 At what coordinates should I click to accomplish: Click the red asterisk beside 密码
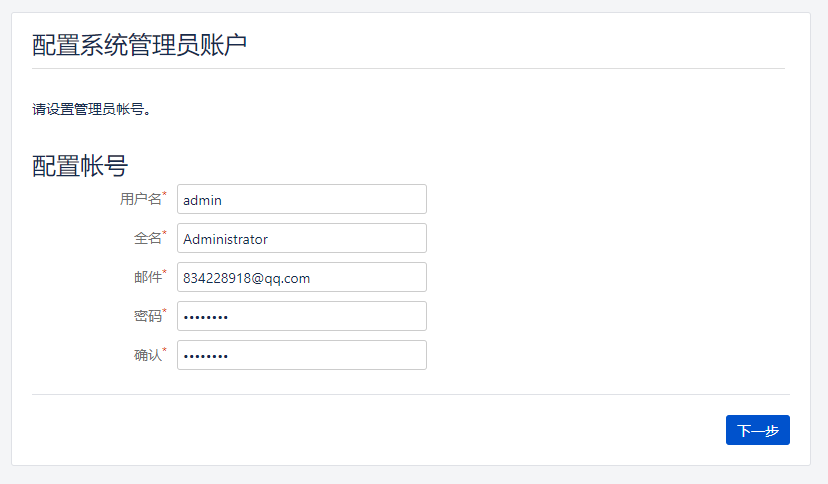(164, 311)
